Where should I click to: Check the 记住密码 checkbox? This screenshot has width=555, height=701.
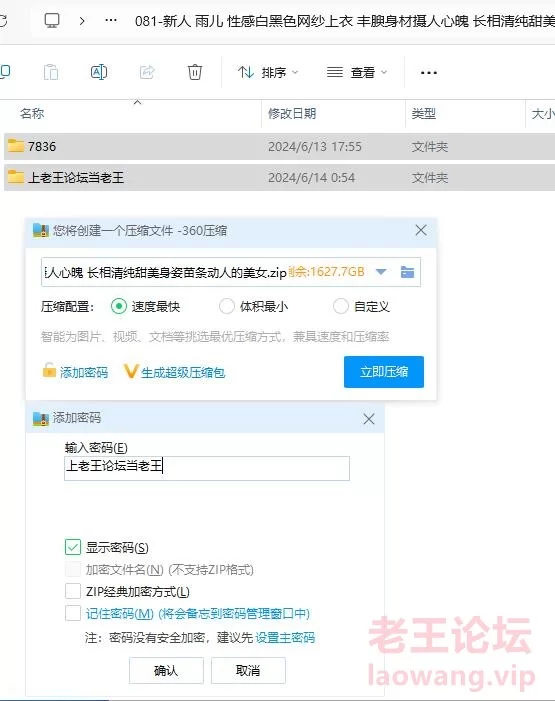point(73,613)
